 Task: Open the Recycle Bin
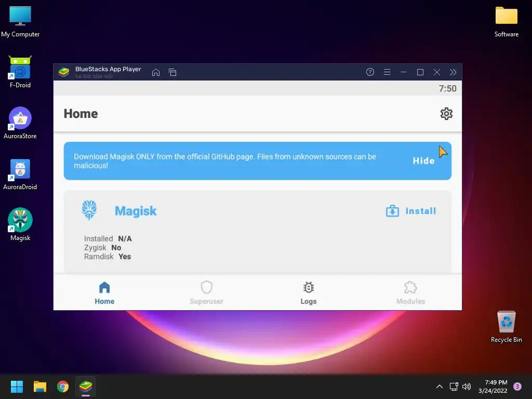pyautogui.click(x=506, y=326)
